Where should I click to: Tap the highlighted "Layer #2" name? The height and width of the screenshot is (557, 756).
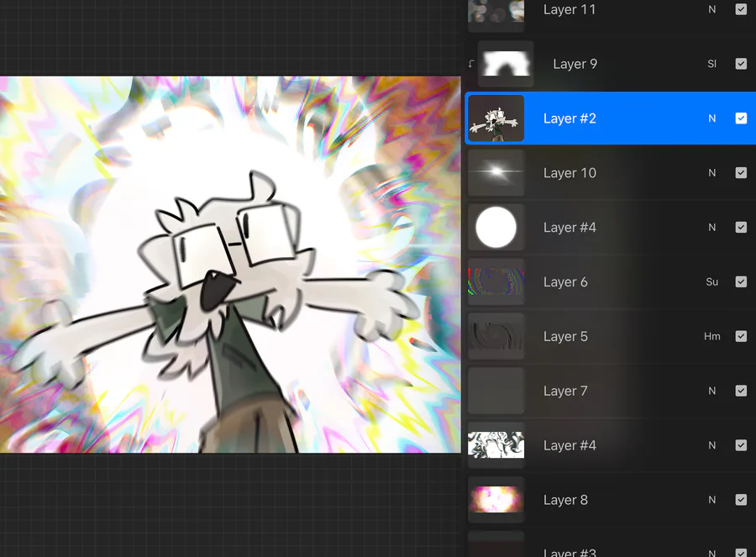point(570,118)
